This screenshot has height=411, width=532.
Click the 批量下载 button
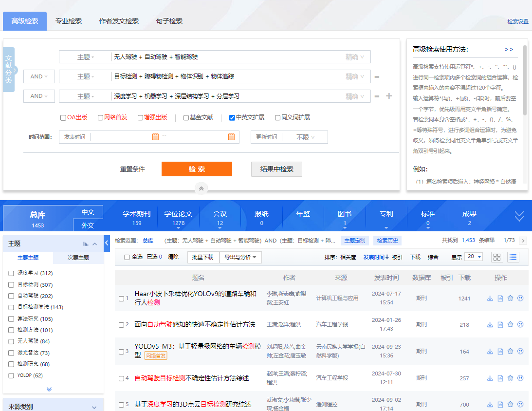click(x=202, y=257)
